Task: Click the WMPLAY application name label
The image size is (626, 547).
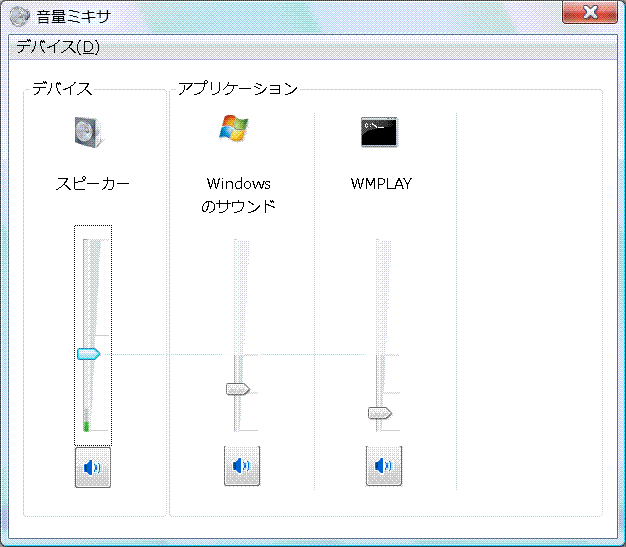Action: 381,184
